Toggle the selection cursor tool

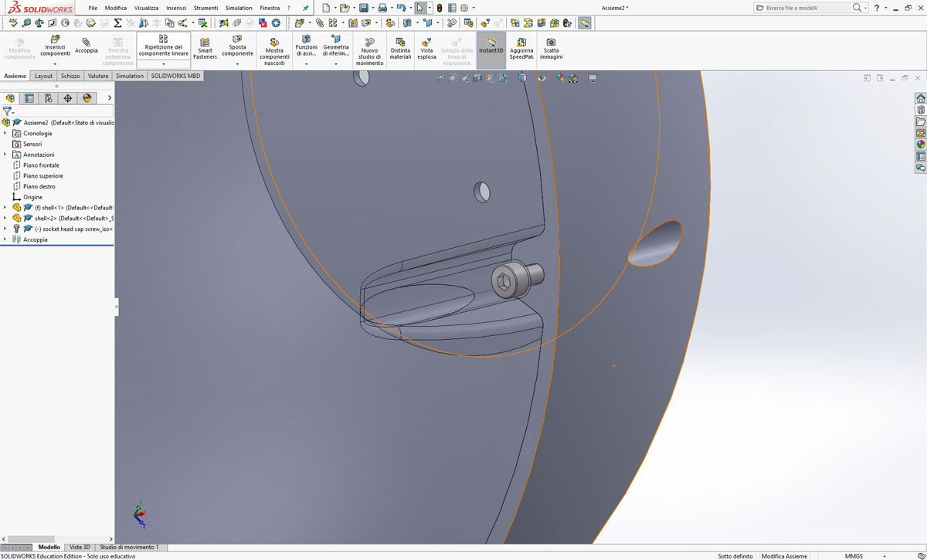click(x=419, y=8)
